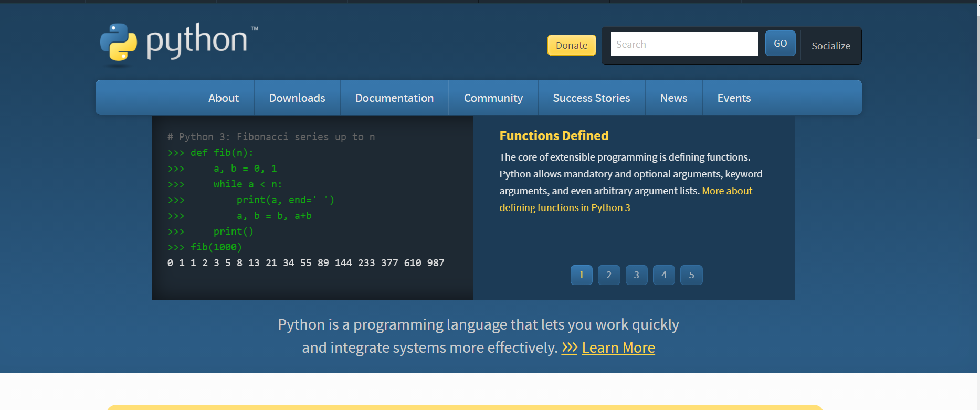Click the Learn More link
This screenshot has height=410, width=980.
[618, 348]
